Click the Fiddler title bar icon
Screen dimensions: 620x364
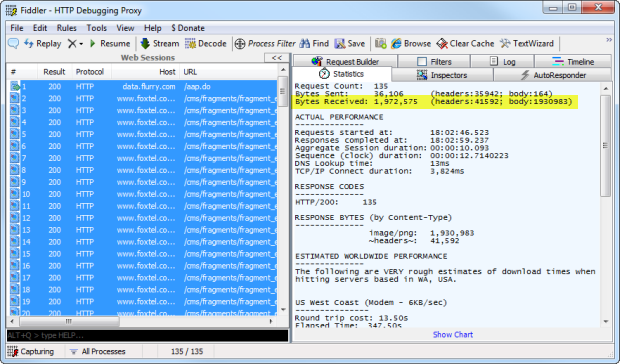(11, 11)
